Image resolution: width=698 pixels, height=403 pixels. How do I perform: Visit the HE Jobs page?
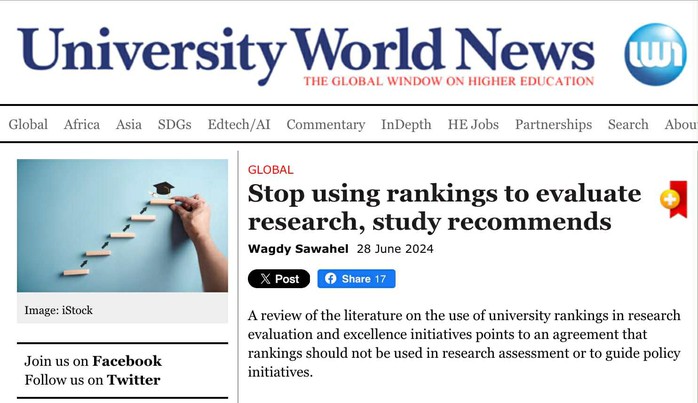tap(473, 125)
